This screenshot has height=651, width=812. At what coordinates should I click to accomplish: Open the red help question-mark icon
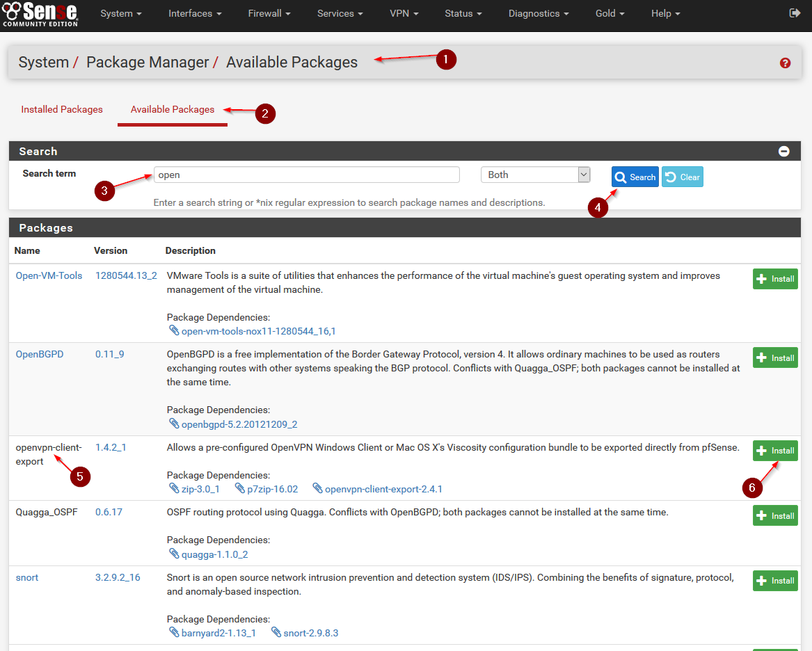785,63
